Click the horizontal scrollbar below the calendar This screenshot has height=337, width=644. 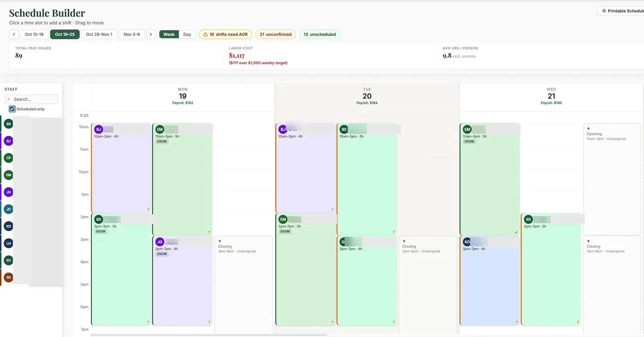[209, 335]
